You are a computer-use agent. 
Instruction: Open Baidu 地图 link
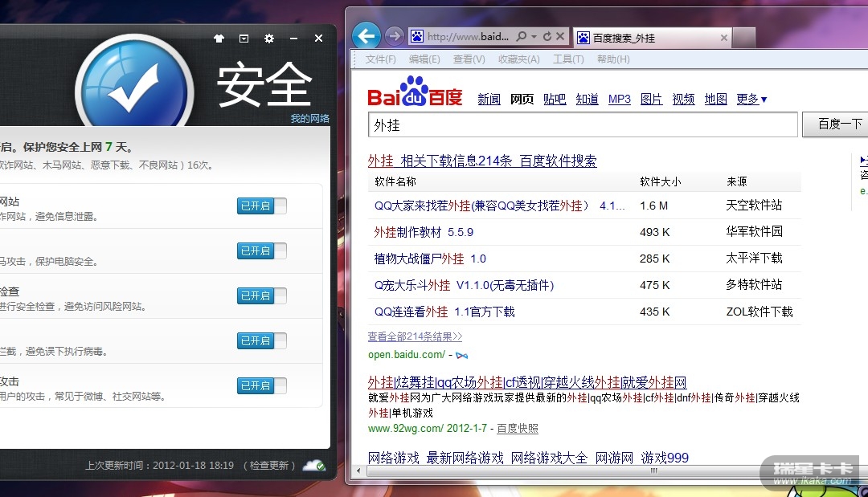715,99
